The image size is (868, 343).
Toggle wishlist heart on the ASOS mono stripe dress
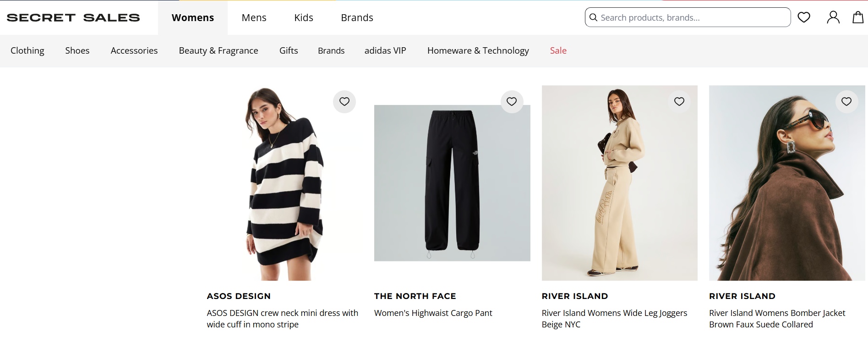(344, 102)
